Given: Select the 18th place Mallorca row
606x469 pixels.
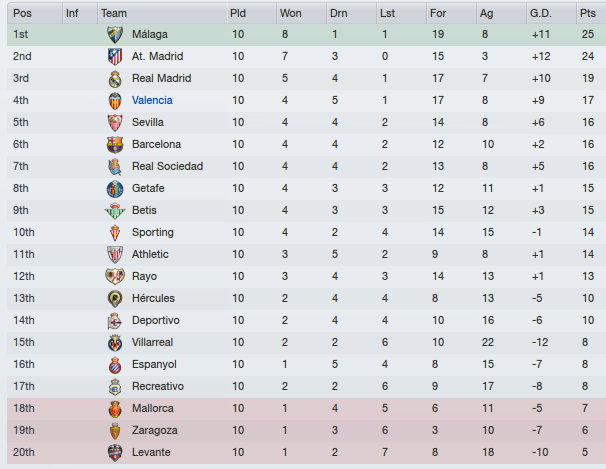Looking at the screenshot, I should pos(306,409).
